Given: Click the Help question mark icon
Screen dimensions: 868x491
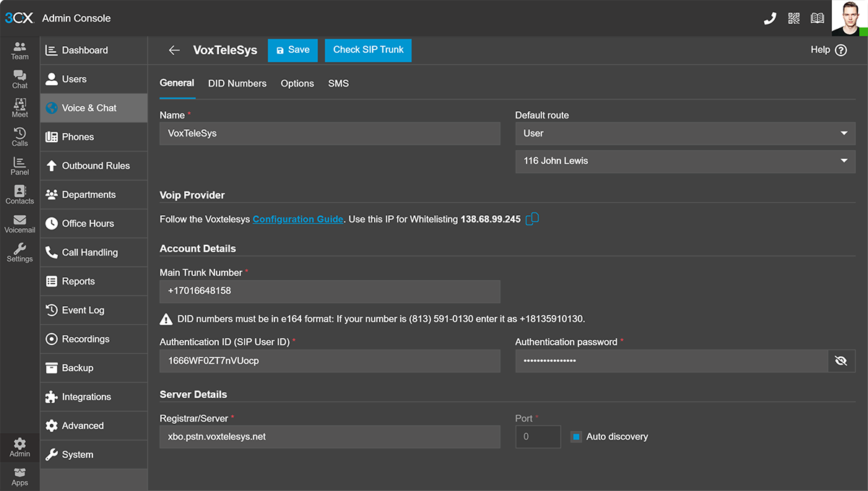Looking at the screenshot, I should point(841,51).
